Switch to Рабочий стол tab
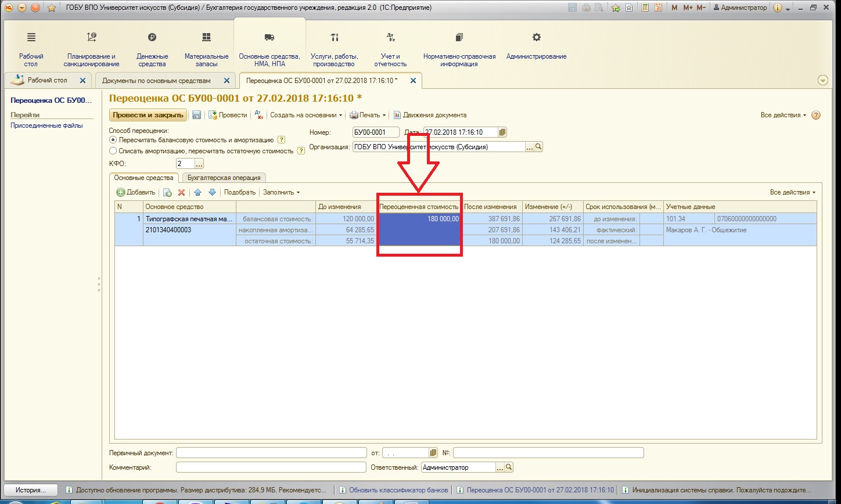 pyautogui.click(x=48, y=80)
